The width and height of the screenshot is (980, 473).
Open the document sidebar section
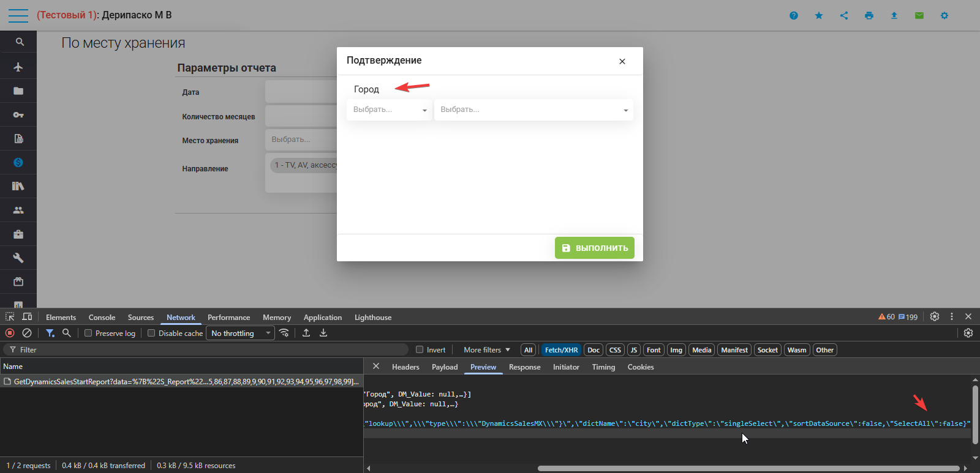point(18,138)
